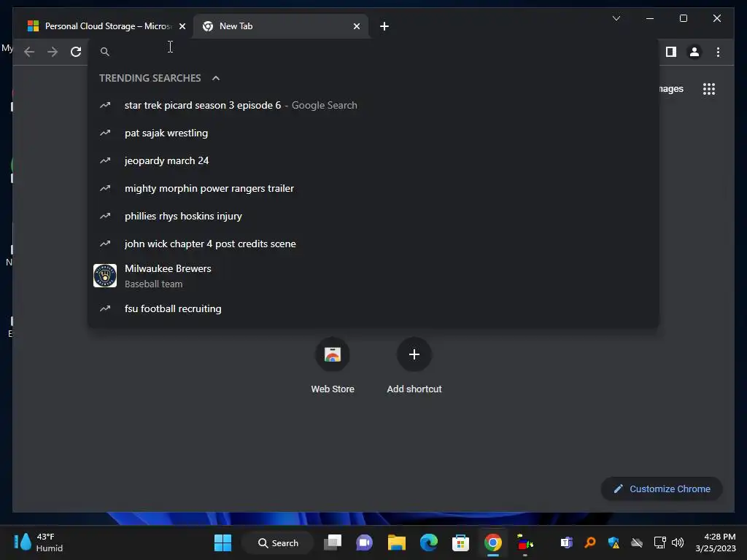Launch Microsoft Edge from taskbar
Screen dimensions: 747x560
point(429,542)
